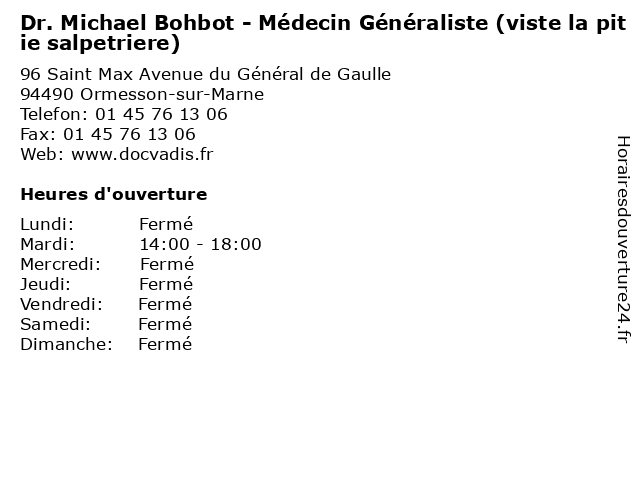Click the Samedi day label

click(56, 324)
